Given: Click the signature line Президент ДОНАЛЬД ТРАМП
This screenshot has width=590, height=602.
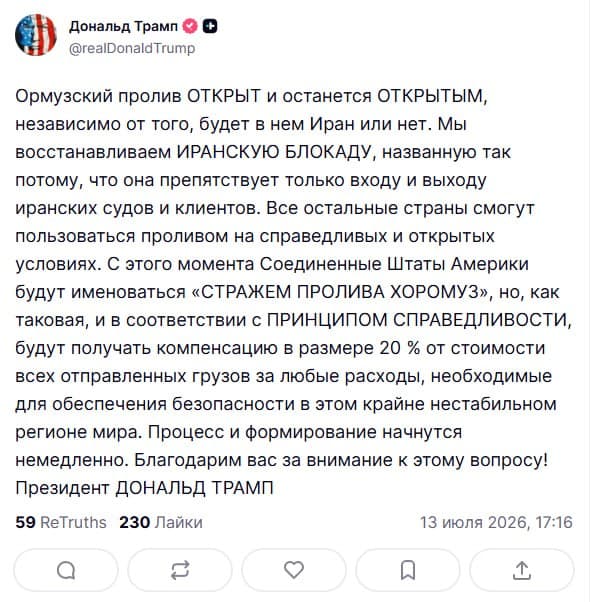Looking at the screenshot, I should click(144, 488).
